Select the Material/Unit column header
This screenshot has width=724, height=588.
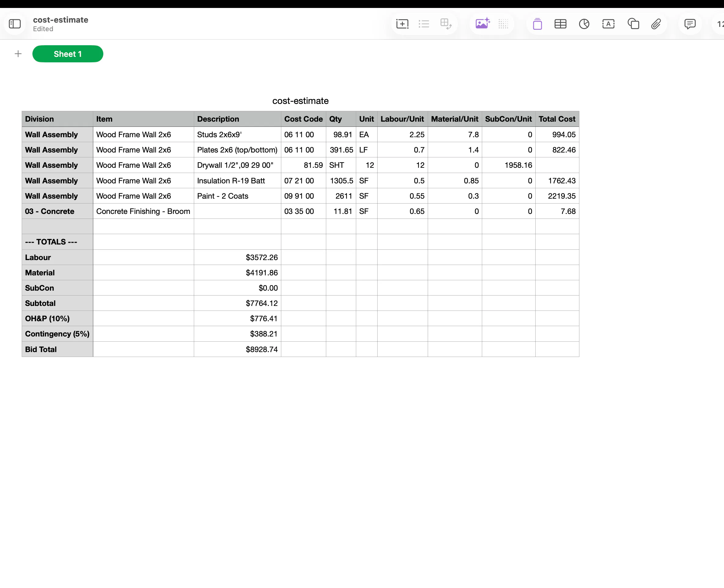coord(455,119)
